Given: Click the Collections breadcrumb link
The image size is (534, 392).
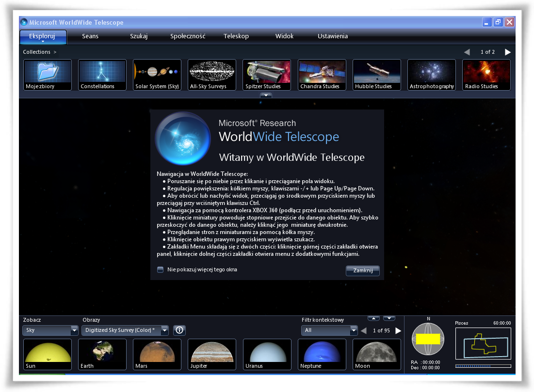Looking at the screenshot, I should [x=37, y=52].
